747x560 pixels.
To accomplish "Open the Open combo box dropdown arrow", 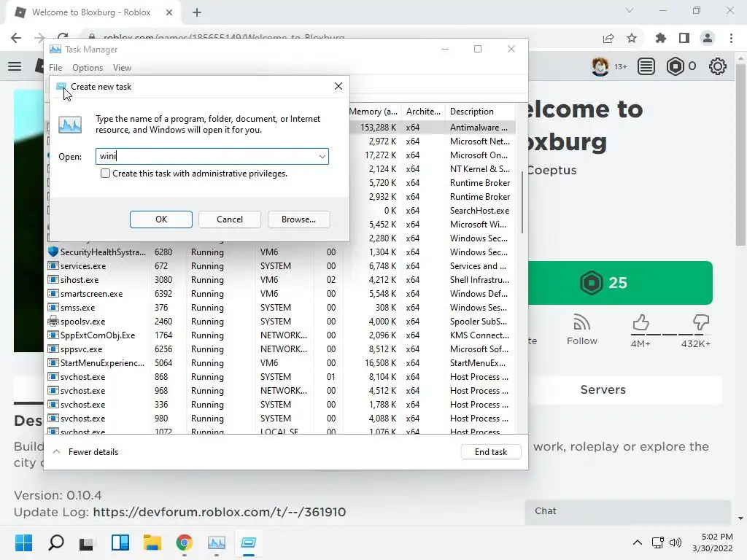I will [322, 156].
